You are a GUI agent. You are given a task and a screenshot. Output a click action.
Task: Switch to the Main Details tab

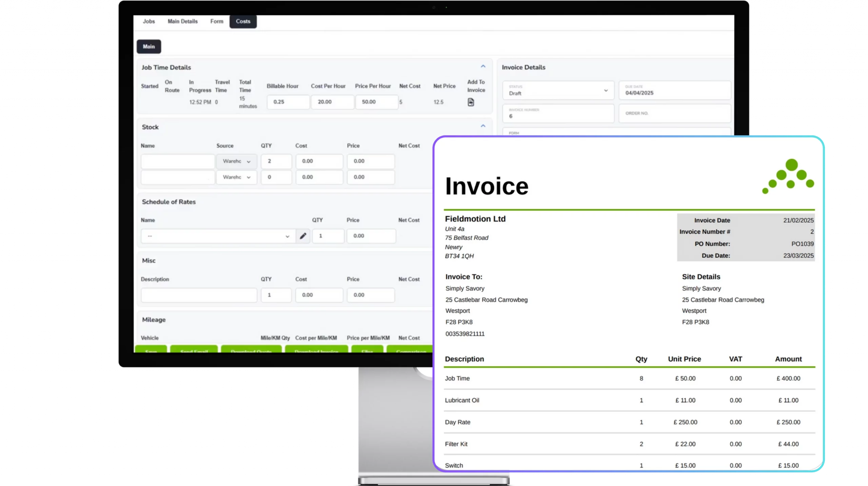(x=182, y=21)
